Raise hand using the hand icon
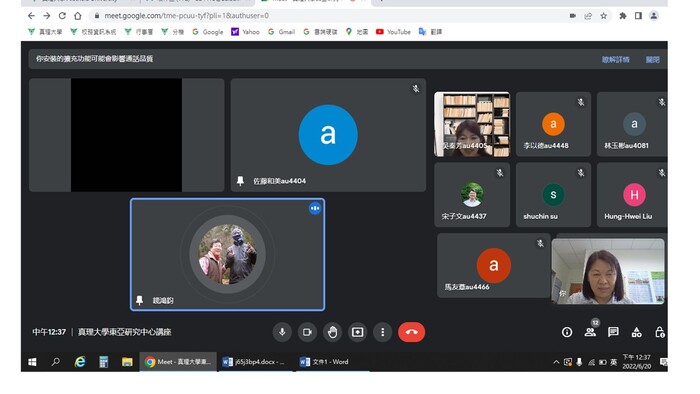The width and height of the screenshot is (700, 394). pos(332,332)
